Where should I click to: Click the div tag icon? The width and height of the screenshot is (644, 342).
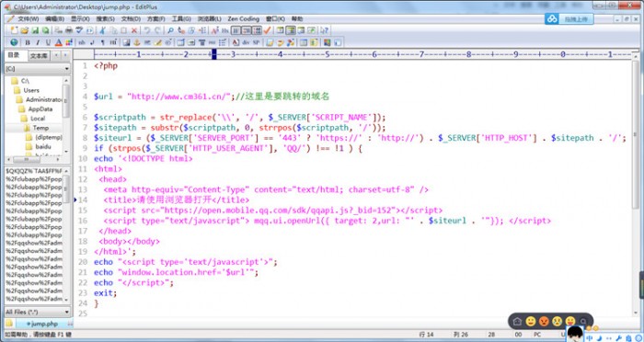tap(246, 42)
